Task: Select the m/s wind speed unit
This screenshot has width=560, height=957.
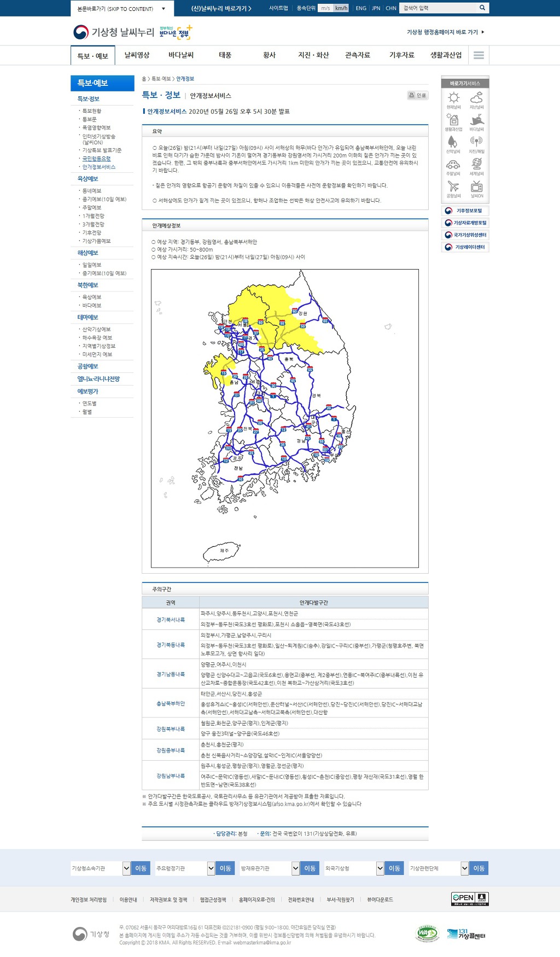Action: (x=325, y=8)
